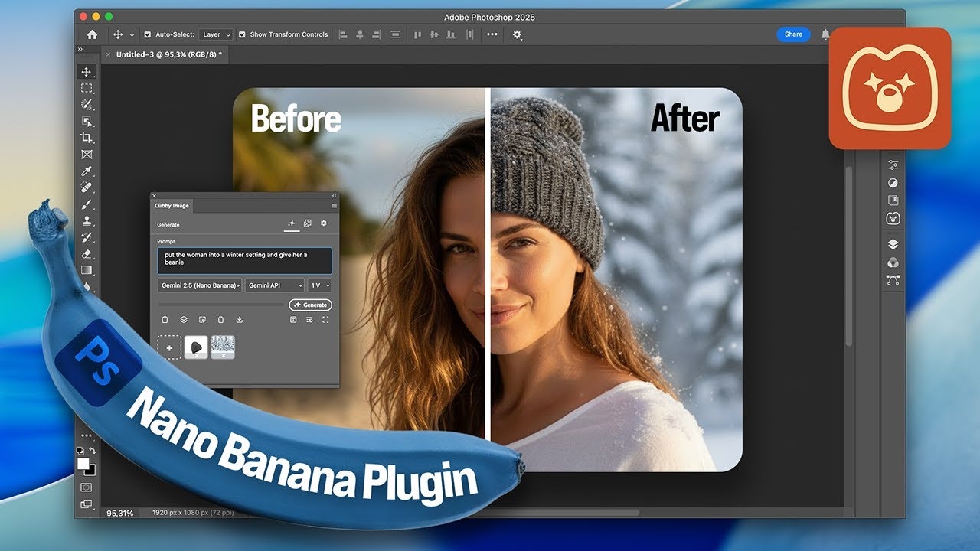Click the generation progress bar
The height and width of the screenshot is (551, 980).
(x=221, y=305)
